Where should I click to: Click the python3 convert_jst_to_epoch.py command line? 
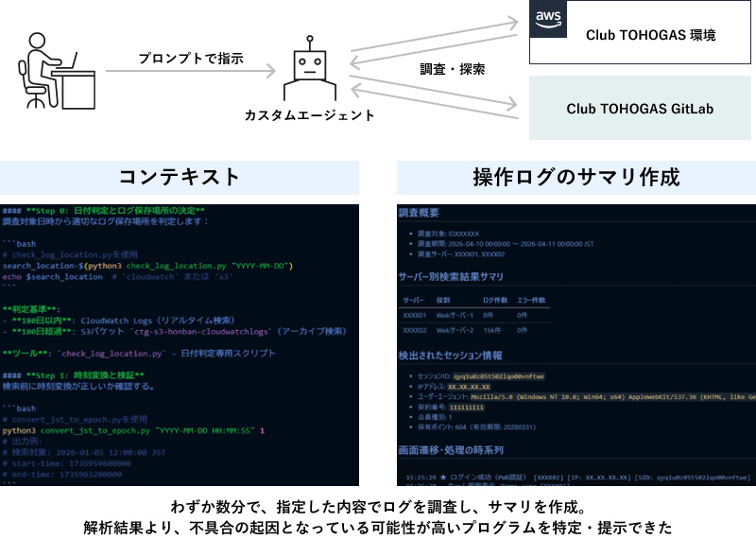coord(133,430)
